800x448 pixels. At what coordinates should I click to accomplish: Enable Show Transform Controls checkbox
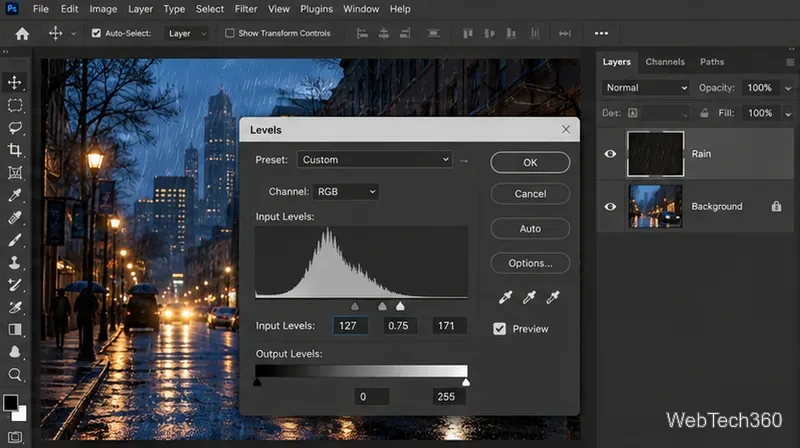230,33
